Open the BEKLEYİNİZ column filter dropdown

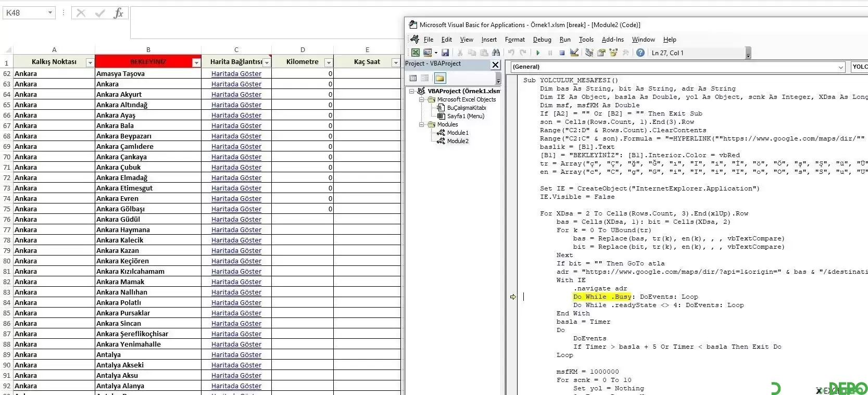tap(196, 62)
